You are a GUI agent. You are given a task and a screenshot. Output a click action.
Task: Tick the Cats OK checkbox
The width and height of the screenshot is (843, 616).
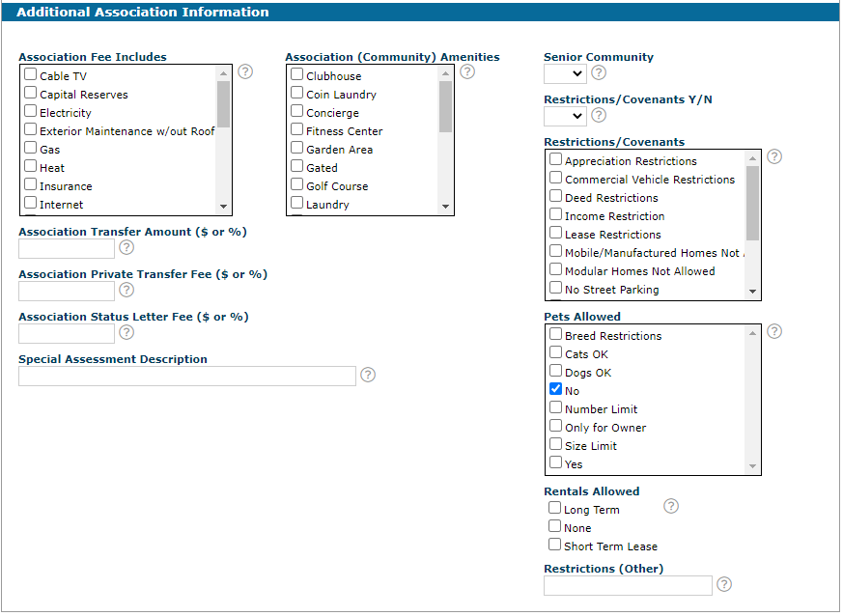(555, 352)
